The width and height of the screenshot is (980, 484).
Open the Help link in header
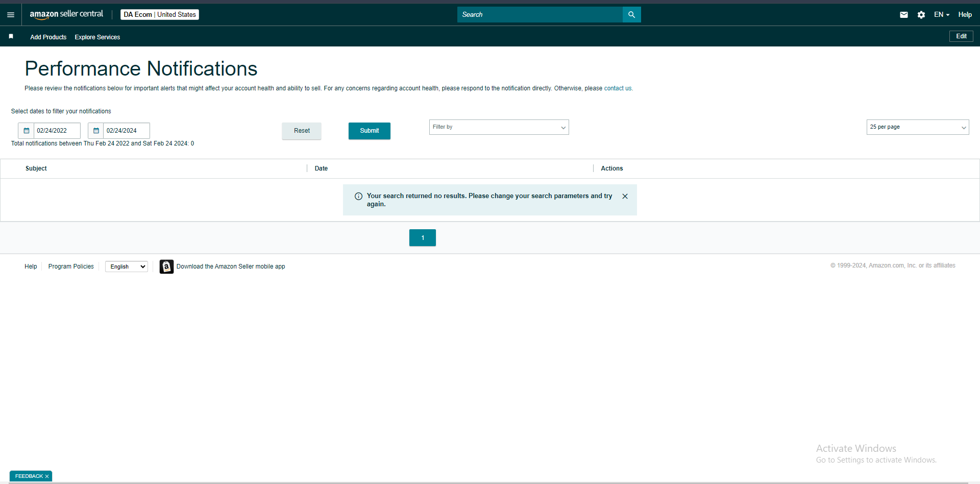pos(965,15)
